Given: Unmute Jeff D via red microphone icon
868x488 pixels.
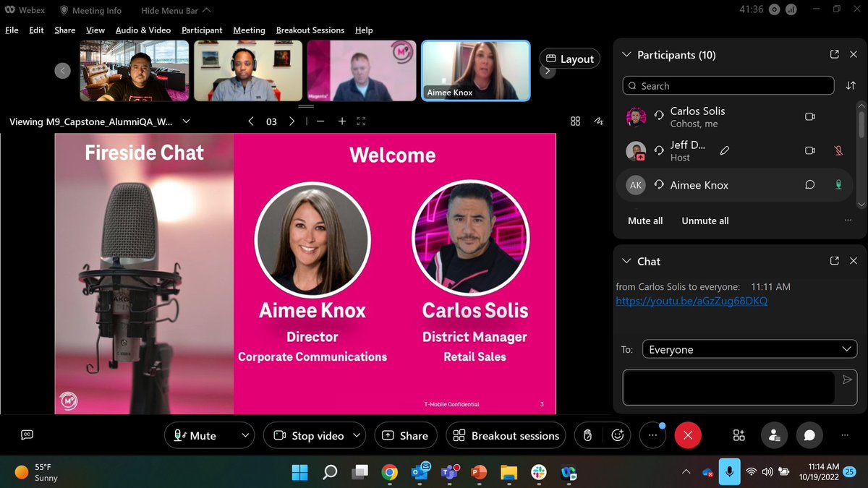Looking at the screenshot, I should pos(838,150).
